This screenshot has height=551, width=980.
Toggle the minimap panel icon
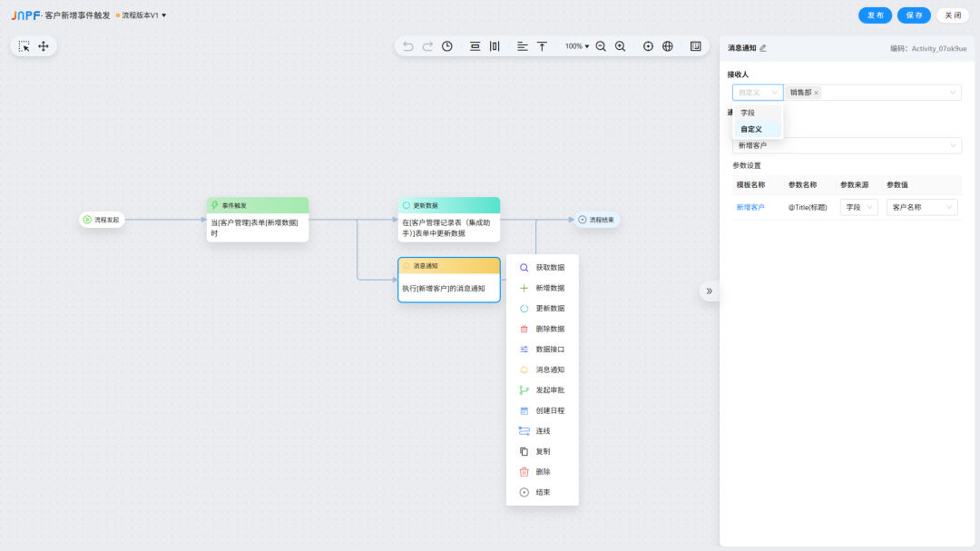(696, 46)
